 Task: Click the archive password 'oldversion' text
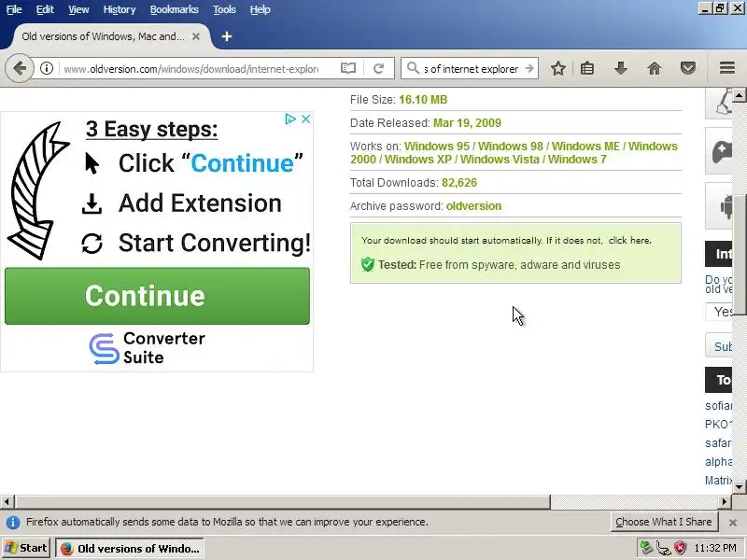[473, 206]
